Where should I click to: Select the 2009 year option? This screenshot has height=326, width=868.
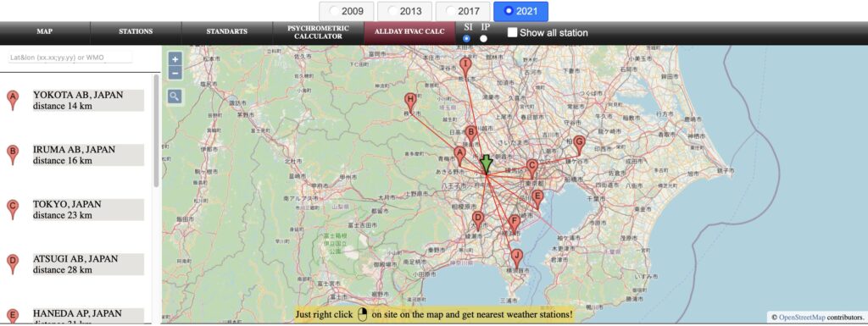347,11
